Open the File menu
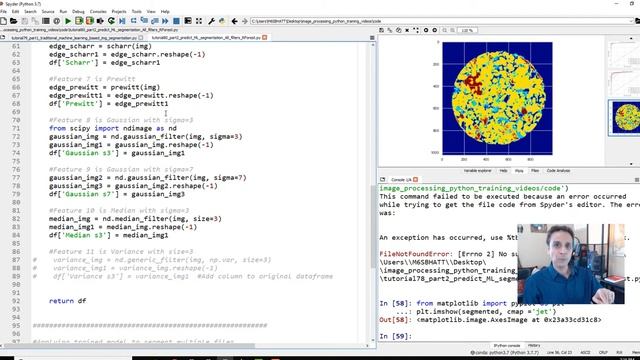This screenshot has width=640, height=360. (x=3, y=11)
